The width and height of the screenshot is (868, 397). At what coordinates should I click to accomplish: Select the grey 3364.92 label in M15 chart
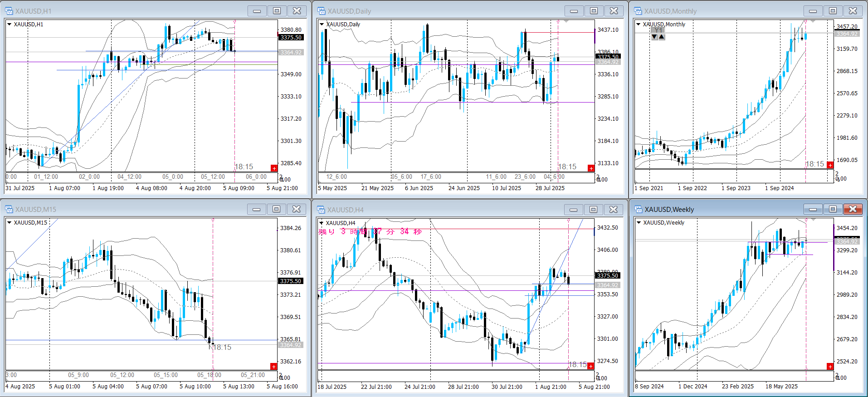[x=291, y=345]
